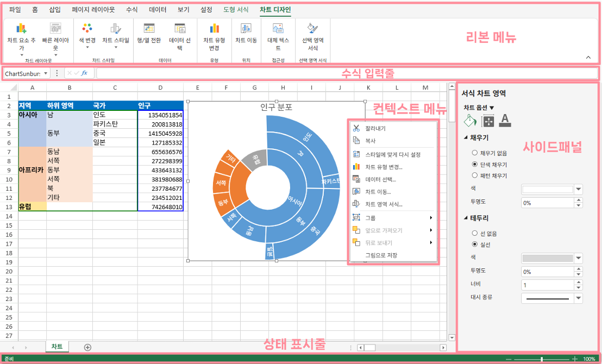Click the three-dot icon in formula bar
Viewport: 602px width, 364px height.
pos(57,73)
